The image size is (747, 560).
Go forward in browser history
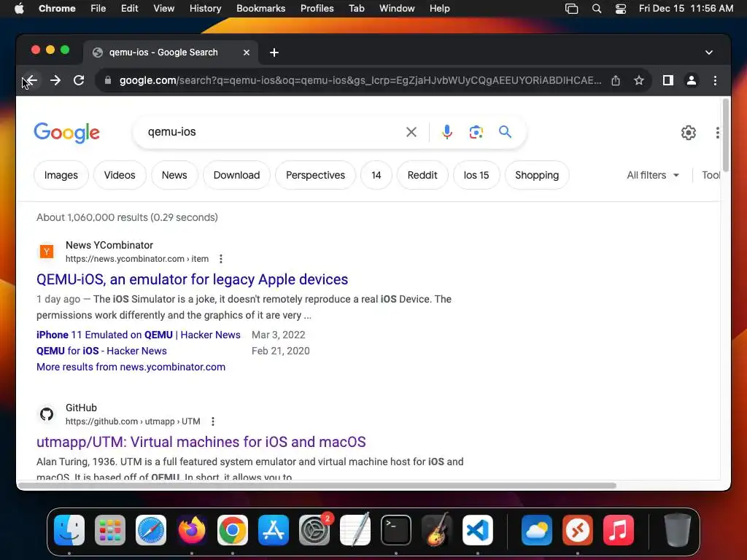[x=55, y=80]
